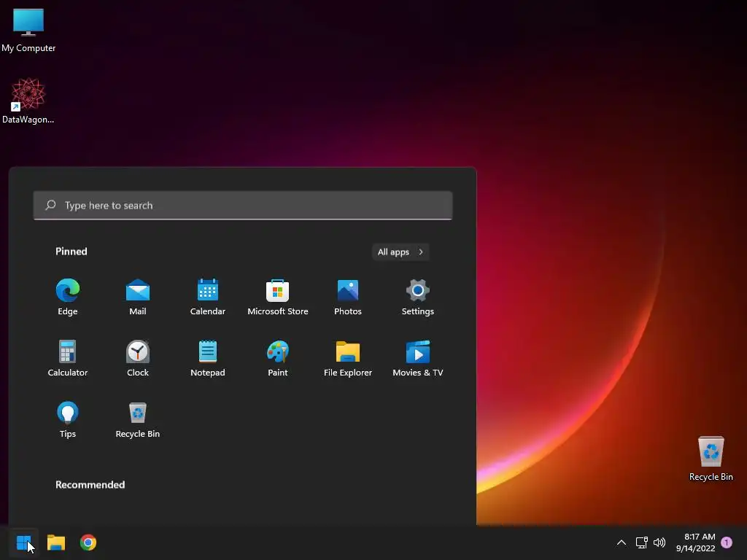Click the Recommended heading
The height and width of the screenshot is (560, 747).
[90, 485]
